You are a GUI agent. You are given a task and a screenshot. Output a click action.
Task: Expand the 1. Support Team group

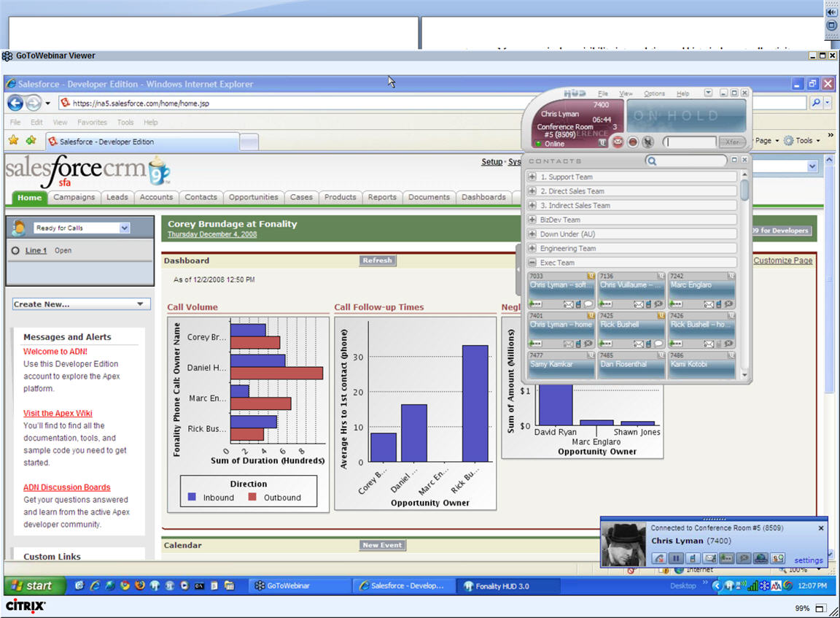532,177
